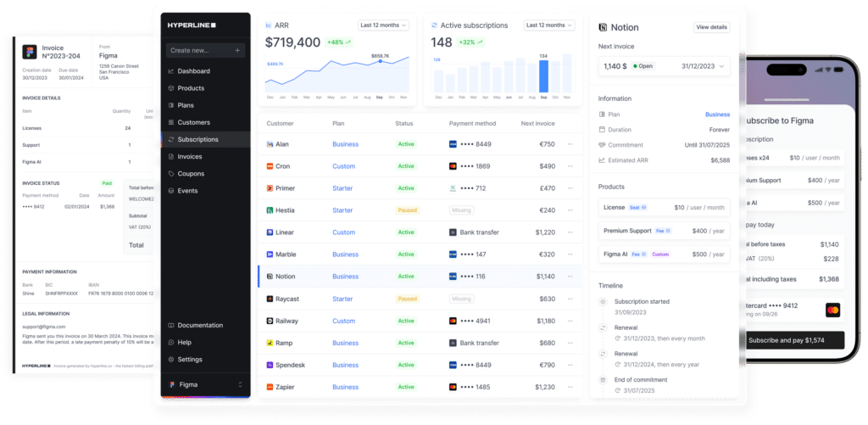Viewport: 868px width, 425px height.
Task: Click Bank transfer payment method for Linear
Action: point(474,232)
